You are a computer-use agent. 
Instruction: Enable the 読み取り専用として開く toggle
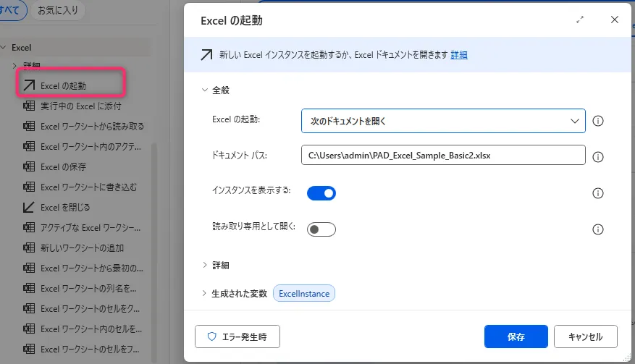click(321, 229)
